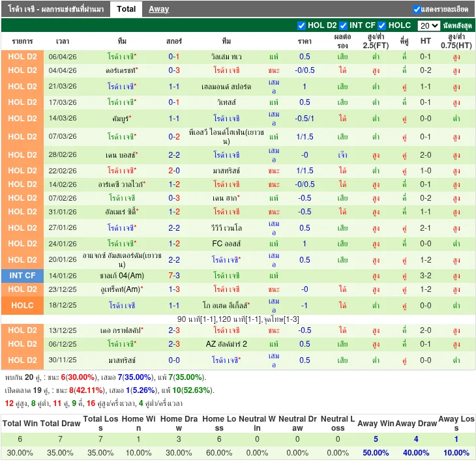Viewport: 476px width, 464px height.
Task: Open the 20 recent matches dropdown
Action: (428, 25)
